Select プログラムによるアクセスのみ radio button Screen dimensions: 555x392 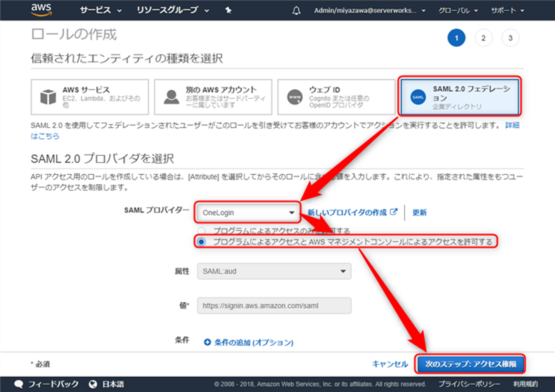(201, 231)
